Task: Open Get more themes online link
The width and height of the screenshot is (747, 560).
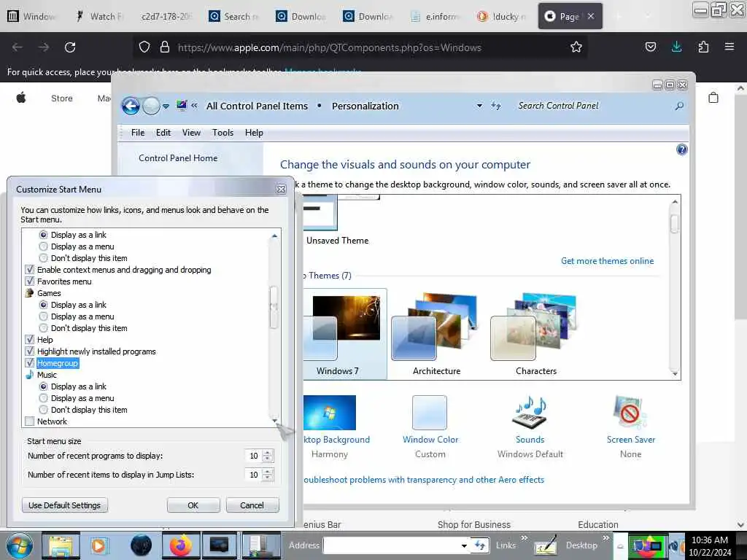Action: tap(607, 261)
